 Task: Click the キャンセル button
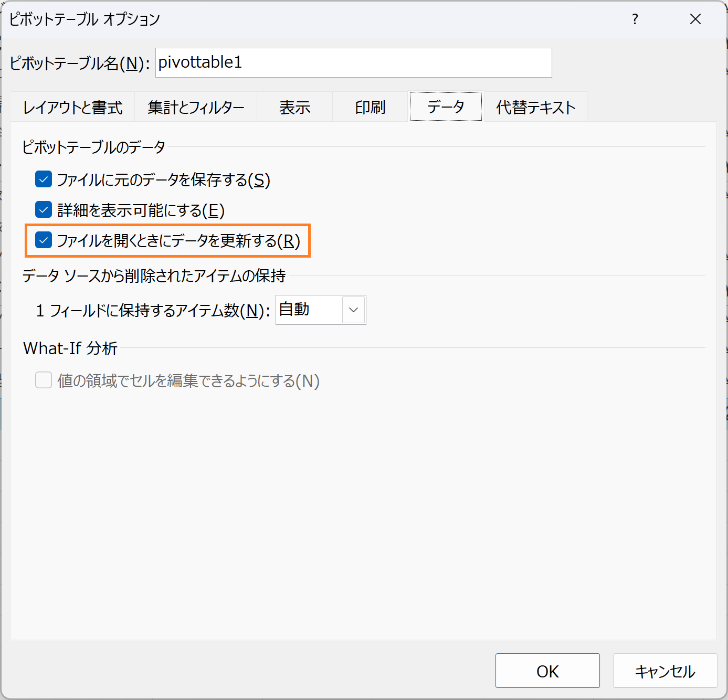(665, 671)
